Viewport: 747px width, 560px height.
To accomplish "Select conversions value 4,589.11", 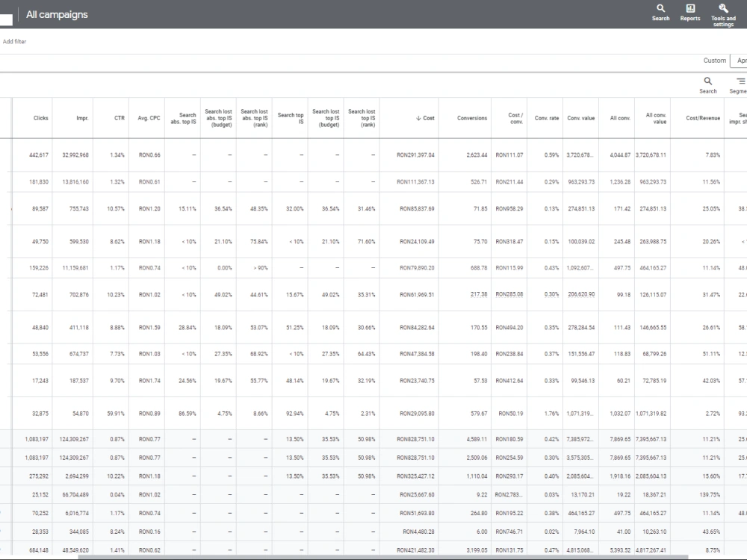I will [x=477, y=439].
